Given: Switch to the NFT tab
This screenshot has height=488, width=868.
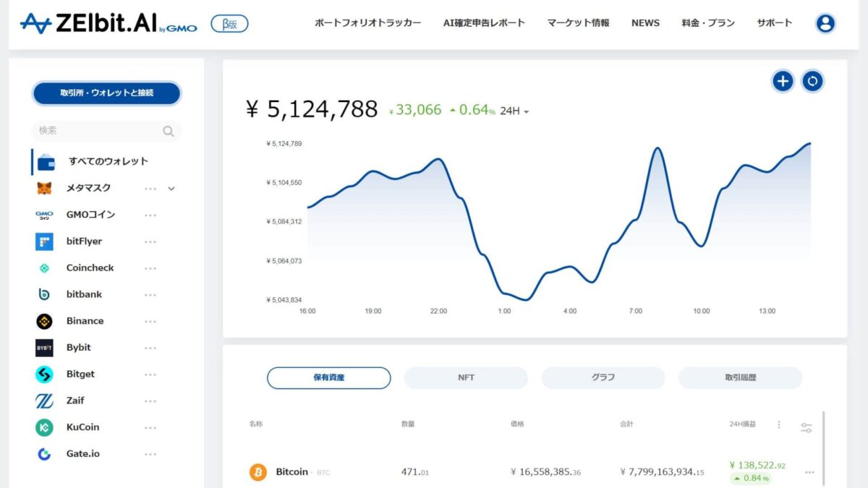Looking at the screenshot, I should click(466, 377).
